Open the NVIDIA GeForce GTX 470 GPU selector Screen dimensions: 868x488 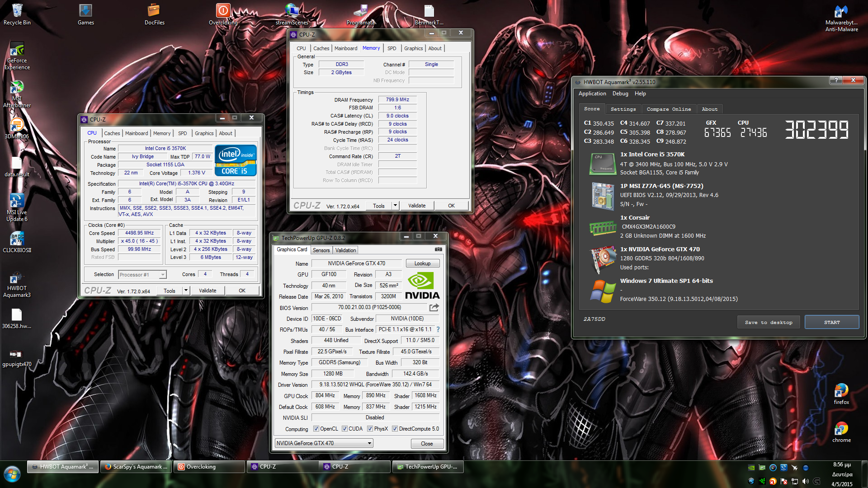(x=324, y=443)
